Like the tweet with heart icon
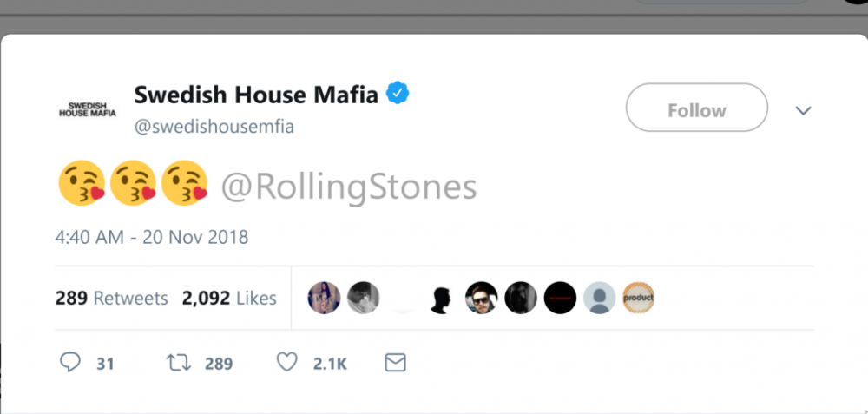The image size is (868, 414). point(286,363)
